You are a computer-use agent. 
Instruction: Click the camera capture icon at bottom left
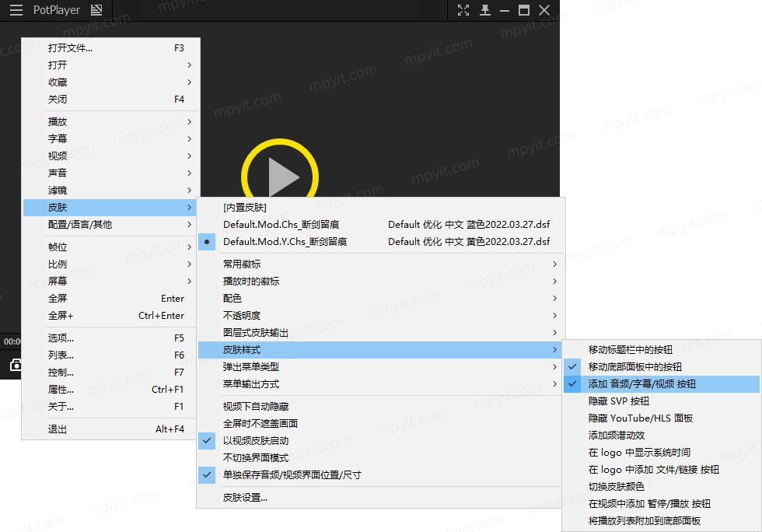pos(16,365)
